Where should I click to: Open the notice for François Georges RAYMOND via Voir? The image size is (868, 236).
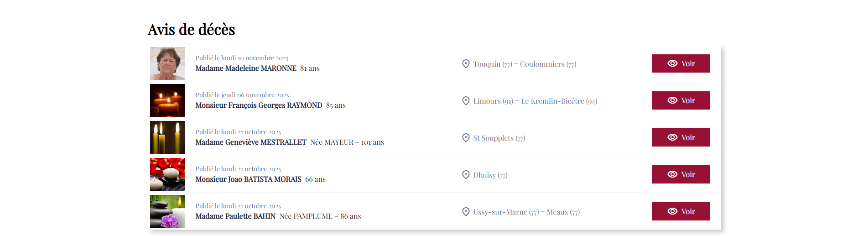(x=681, y=100)
